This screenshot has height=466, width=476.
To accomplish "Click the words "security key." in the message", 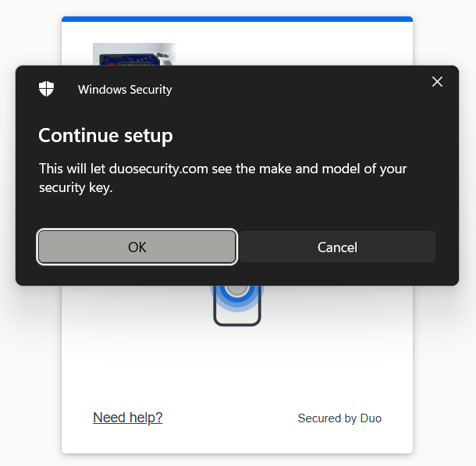I will pos(76,187).
